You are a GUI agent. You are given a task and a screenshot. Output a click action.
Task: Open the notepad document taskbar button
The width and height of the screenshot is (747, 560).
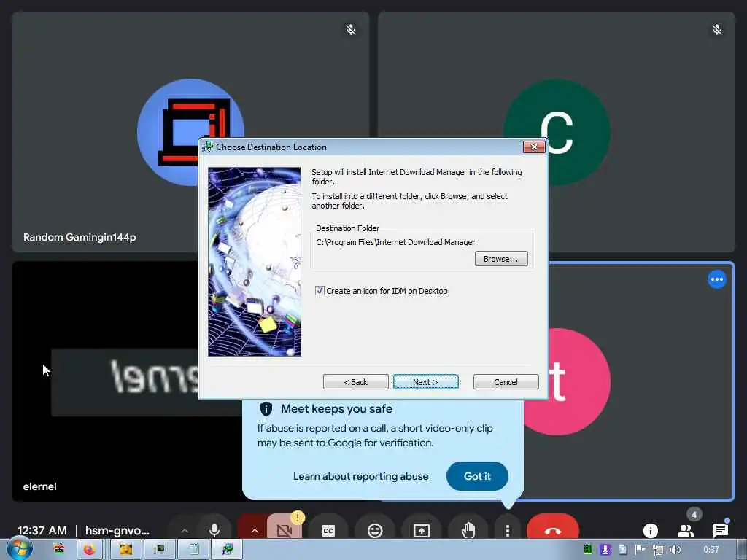(x=193, y=550)
